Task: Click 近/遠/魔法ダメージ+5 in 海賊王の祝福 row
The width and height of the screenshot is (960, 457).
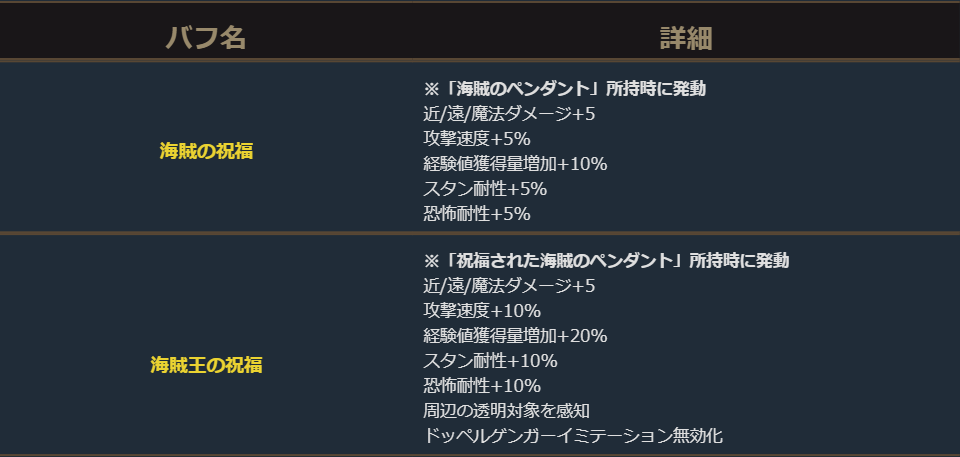Action: 509,286
